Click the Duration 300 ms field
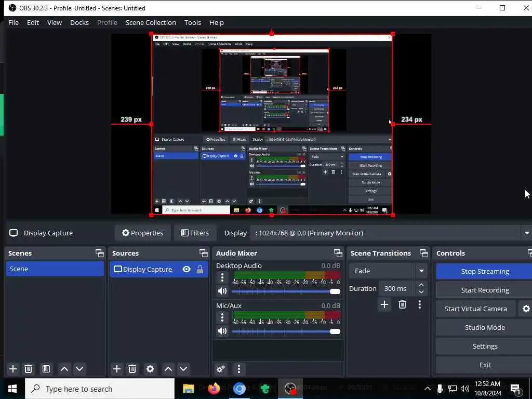The image size is (532, 399). point(397,288)
